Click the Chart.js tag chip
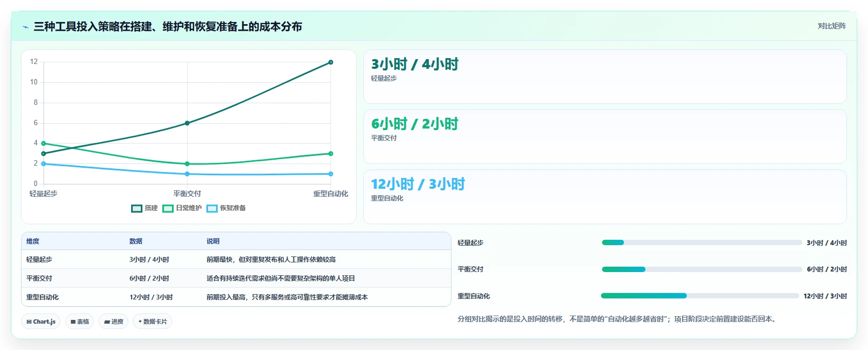Image resolution: width=868 pixels, height=350 pixels. [41, 322]
